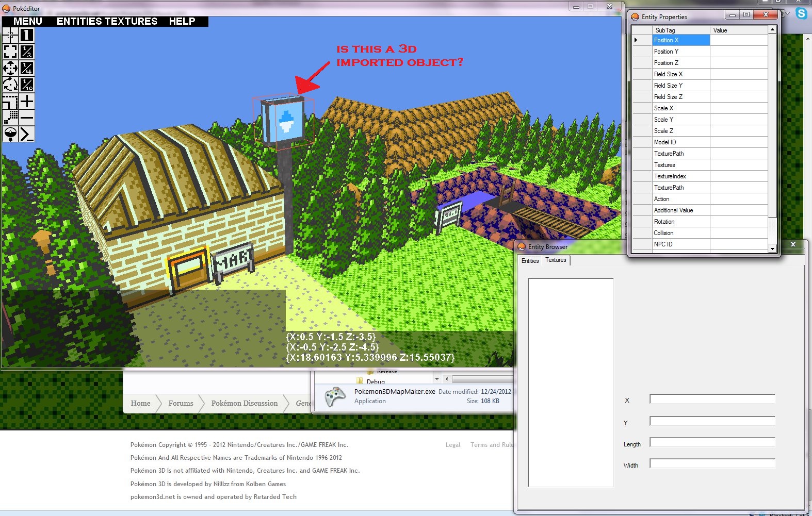Open the MENU menu in Pokéditor
Viewport: 812px width, 516px height.
tap(28, 21)
